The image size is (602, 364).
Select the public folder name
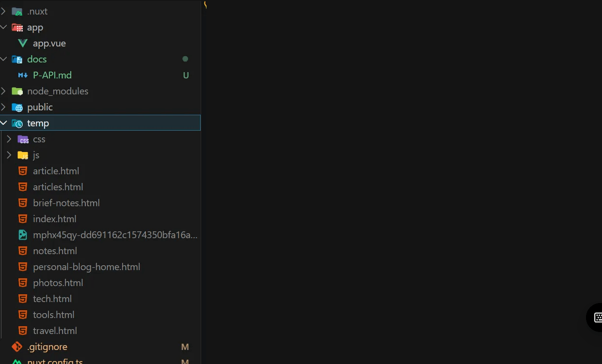click(x=40, y=107)
